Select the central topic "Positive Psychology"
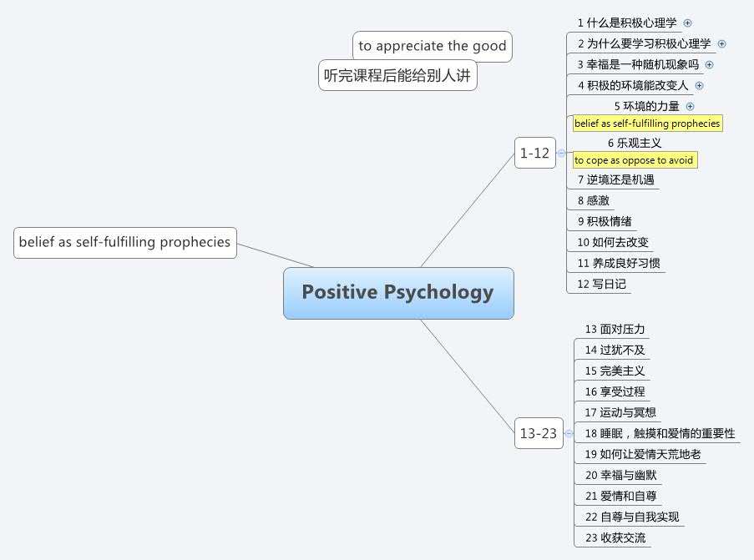 [398, 293]
